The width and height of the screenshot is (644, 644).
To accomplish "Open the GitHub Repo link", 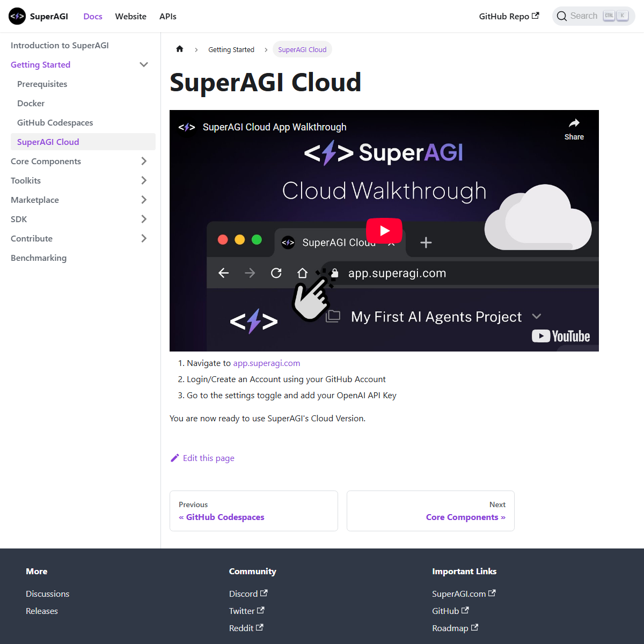I will pos(509,16).
